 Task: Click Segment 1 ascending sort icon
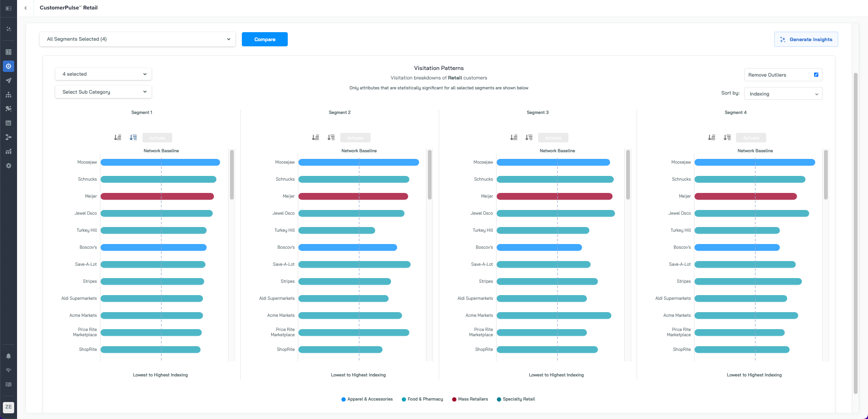pos(118,138)
